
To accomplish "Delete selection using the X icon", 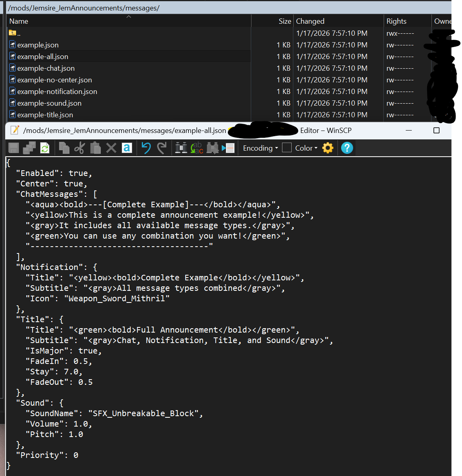I will coord(111,148).
